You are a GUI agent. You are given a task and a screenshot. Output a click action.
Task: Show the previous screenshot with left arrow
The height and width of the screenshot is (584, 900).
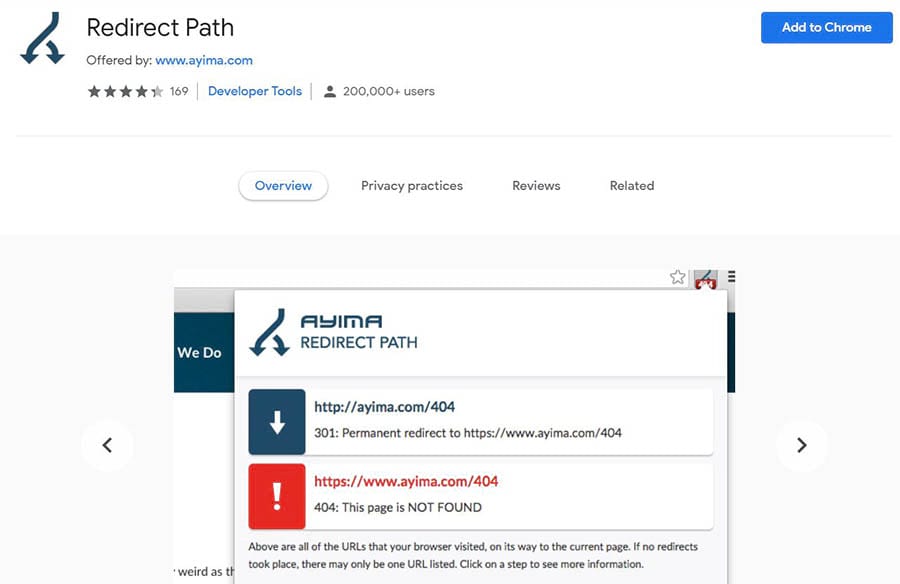pos(107,445)
